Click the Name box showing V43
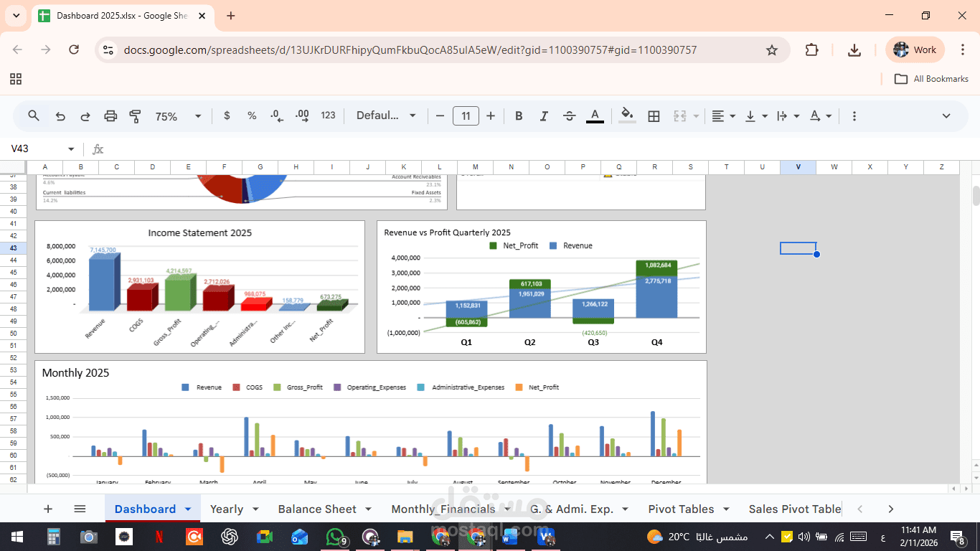 coord(36,149)
